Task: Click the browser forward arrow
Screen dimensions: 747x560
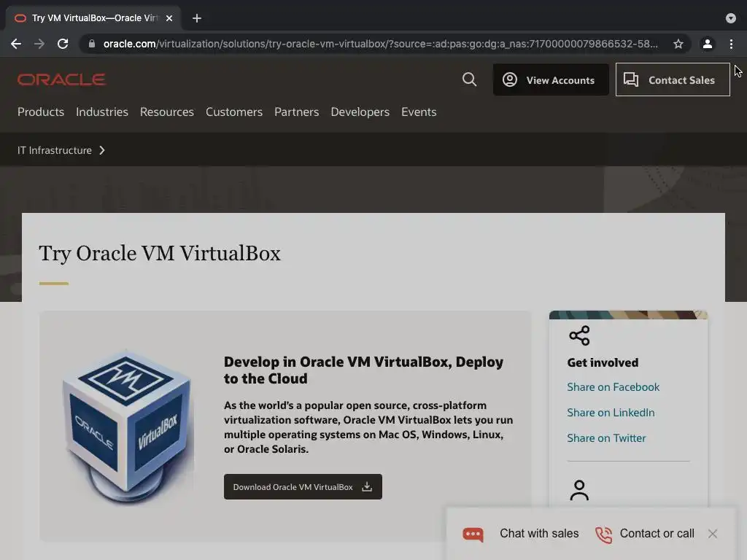Action: tap(39, 44)
